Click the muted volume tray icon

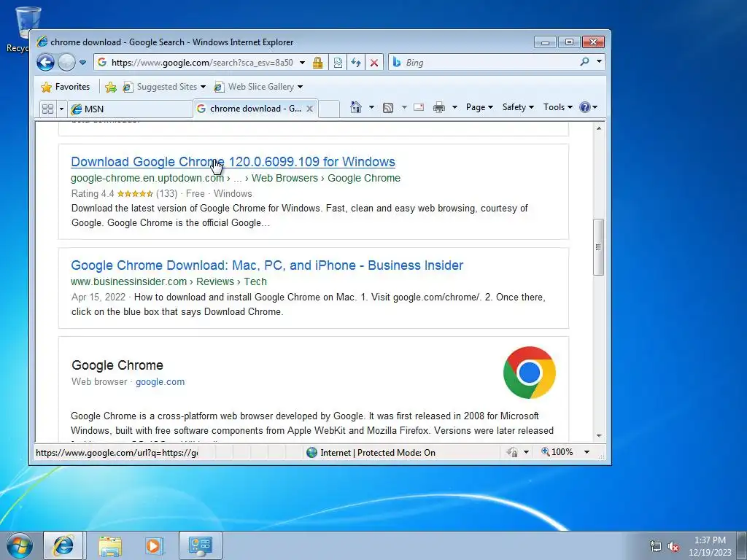click(673, 546)
